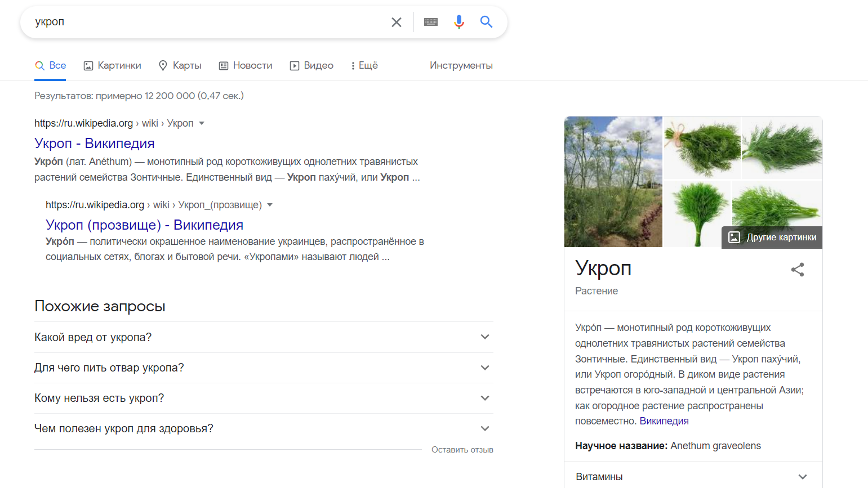Click the result URL https://ru.wikipedia.org › wiki › Укроп
This screenshot has height=488, width=868.
[x=114, y=123]
